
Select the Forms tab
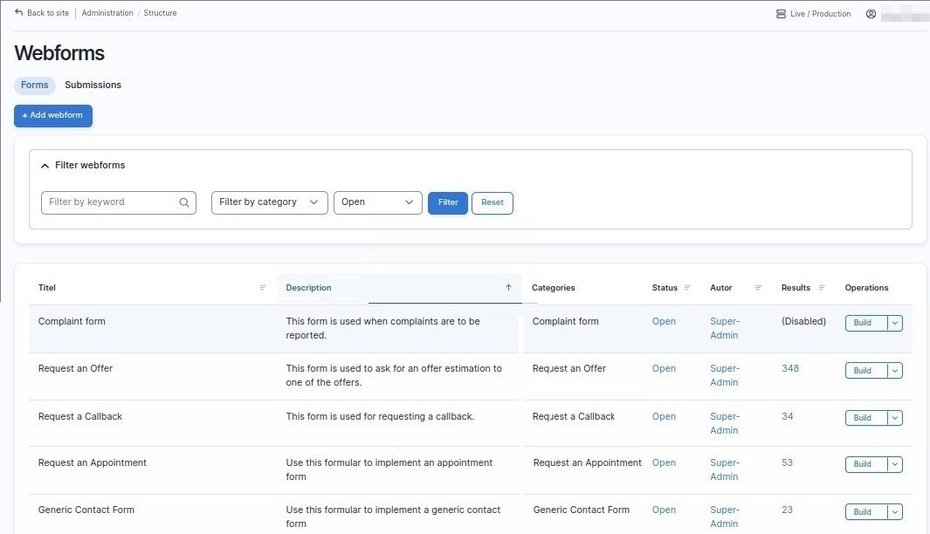(x=35, y=85)
